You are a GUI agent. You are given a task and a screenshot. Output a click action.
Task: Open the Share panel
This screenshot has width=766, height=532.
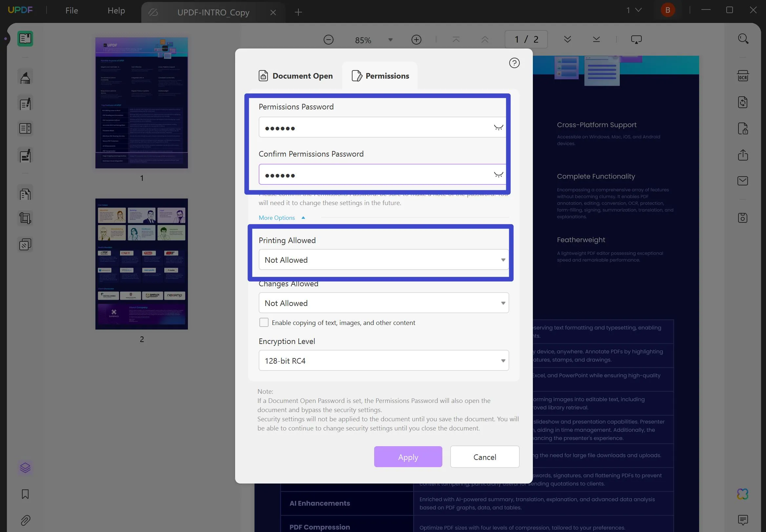743,155
